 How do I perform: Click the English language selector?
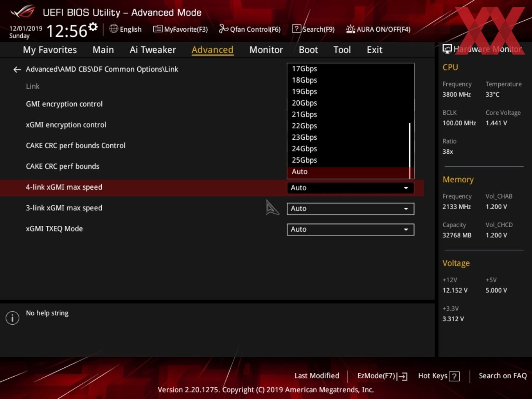tap(131, 29)
